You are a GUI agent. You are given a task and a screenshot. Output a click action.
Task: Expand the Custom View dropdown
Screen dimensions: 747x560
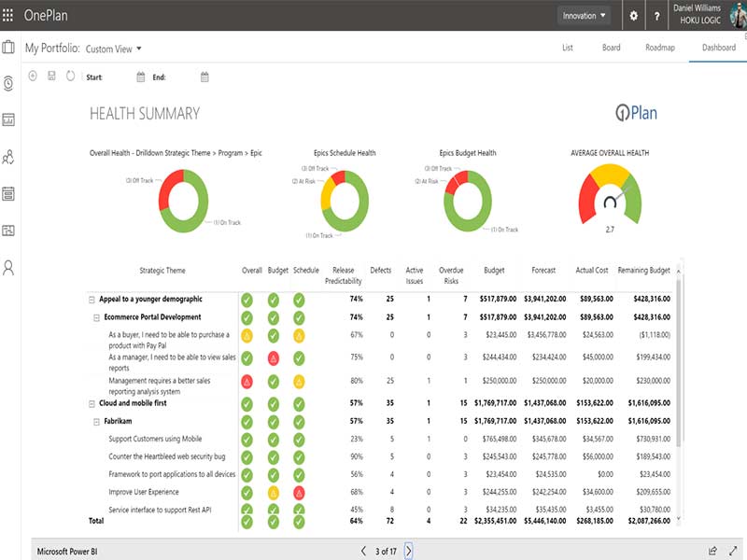coord(114,49)
